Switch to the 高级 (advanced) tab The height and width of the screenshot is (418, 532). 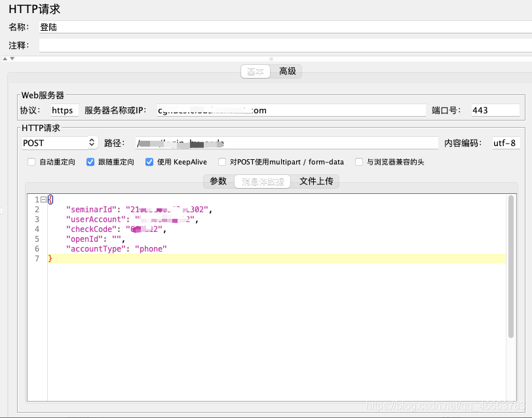click(288, 71)
